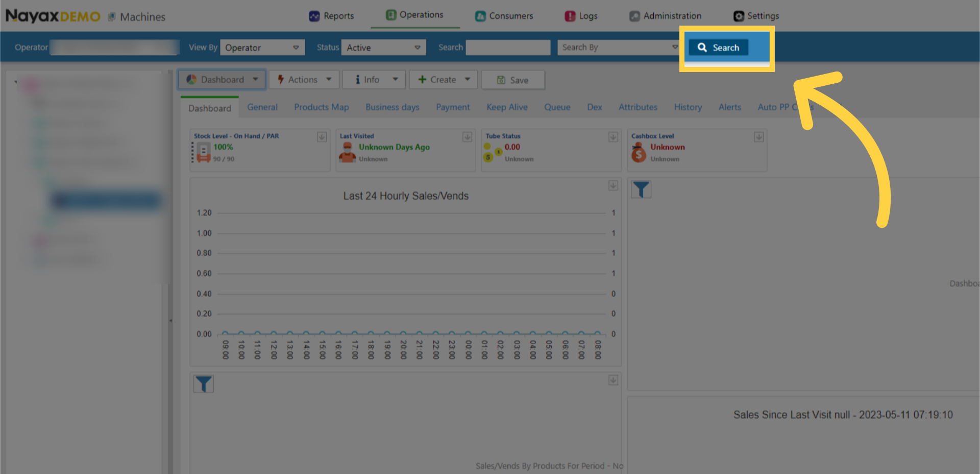Switch to the Dex tab
Viewport: 980px width, 474px height.
[595, 107]
